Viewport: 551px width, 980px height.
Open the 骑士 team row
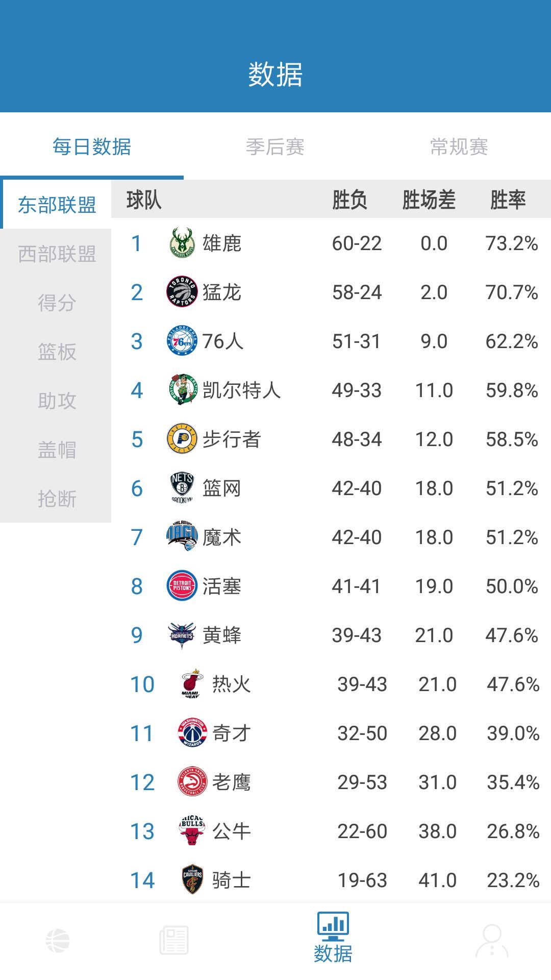coord(331,880)
